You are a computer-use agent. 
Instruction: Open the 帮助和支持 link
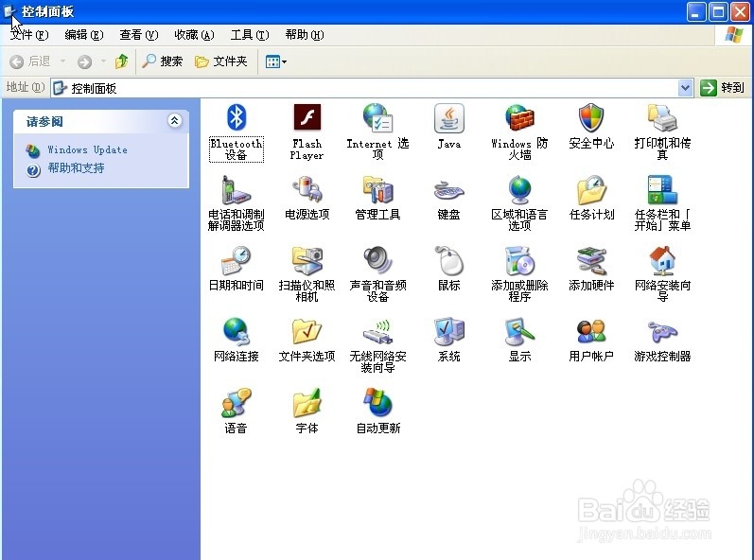[x=76, y=168]
